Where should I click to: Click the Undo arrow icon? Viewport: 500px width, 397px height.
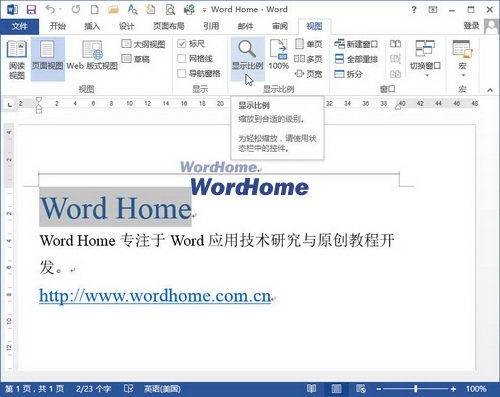50,9
